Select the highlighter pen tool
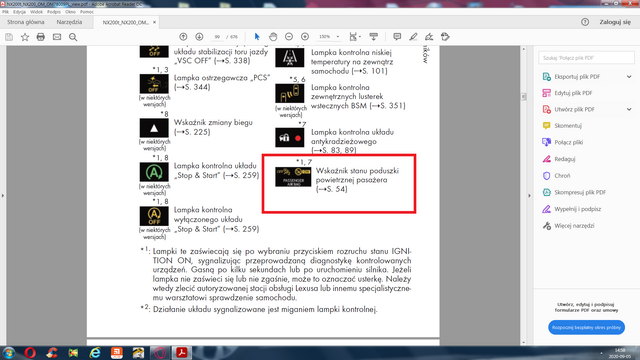 pos(413,37)
